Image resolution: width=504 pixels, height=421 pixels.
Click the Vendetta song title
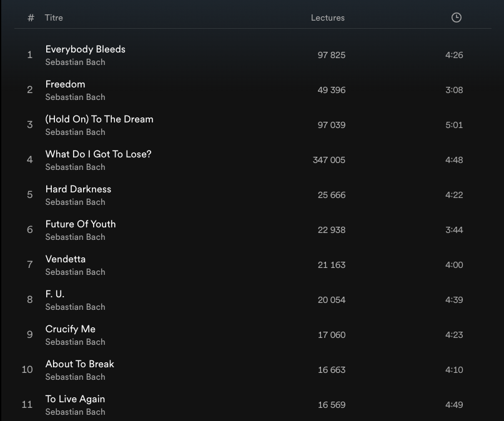click(x=66, y=259)
